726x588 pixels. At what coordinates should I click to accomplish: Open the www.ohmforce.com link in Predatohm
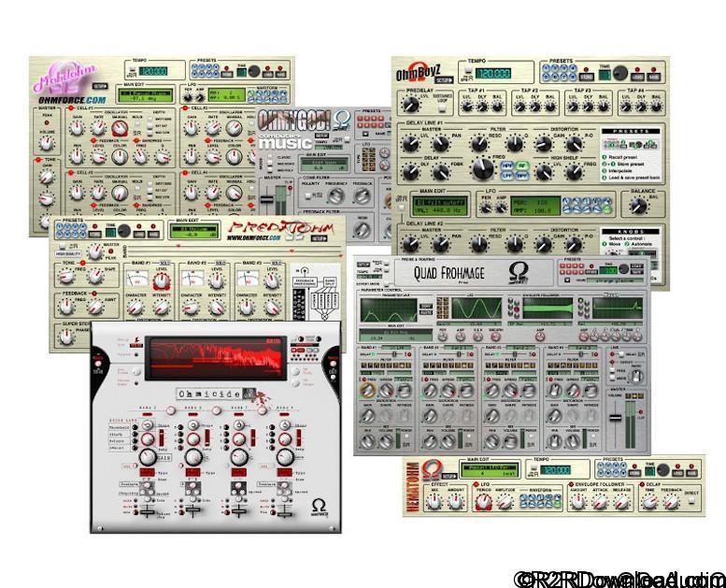coord(253,237)
